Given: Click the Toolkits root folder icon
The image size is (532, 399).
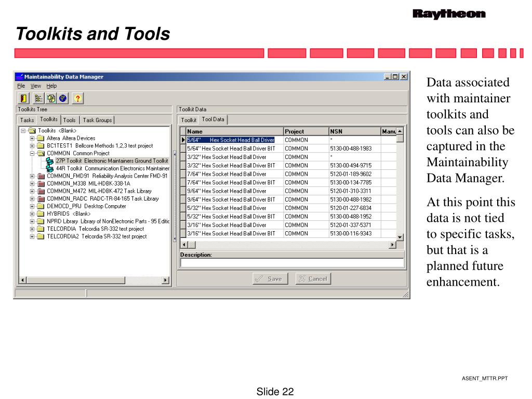Looking at the screenshot, I should click(32, 130).
